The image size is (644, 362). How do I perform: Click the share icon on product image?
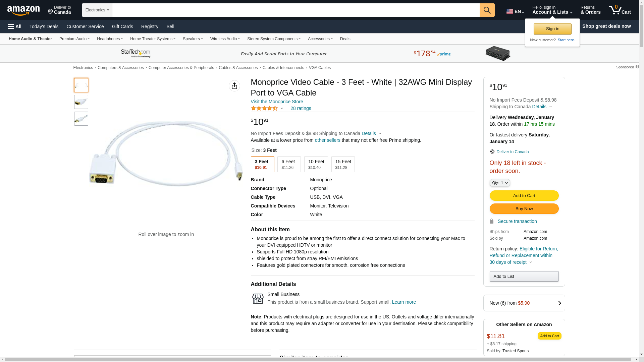click(234, 86)
